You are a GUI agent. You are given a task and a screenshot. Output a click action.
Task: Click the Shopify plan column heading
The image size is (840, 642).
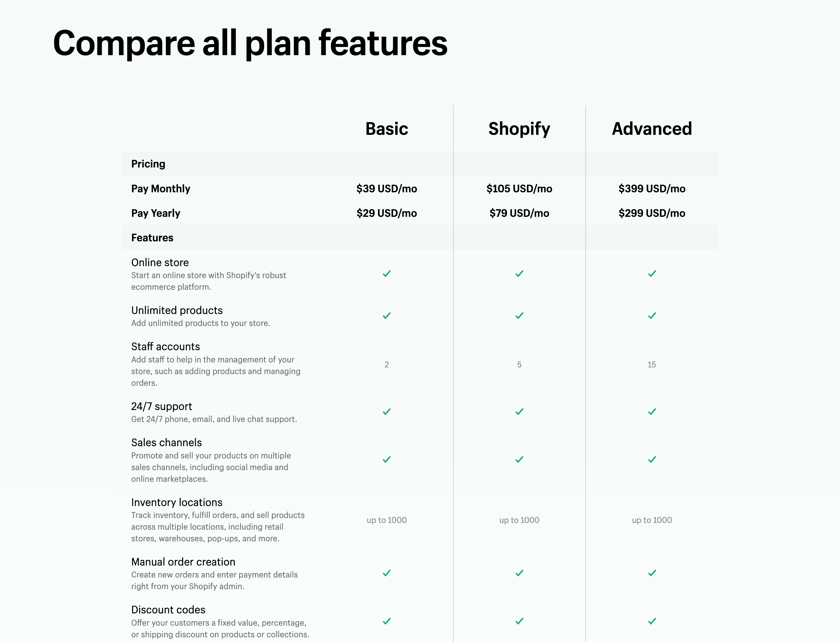519,129
